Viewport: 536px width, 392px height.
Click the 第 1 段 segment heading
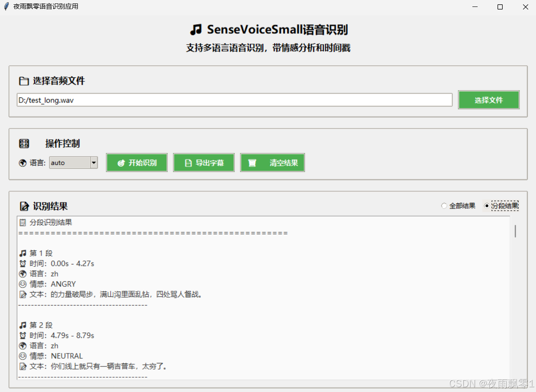[x=41, y=253]
